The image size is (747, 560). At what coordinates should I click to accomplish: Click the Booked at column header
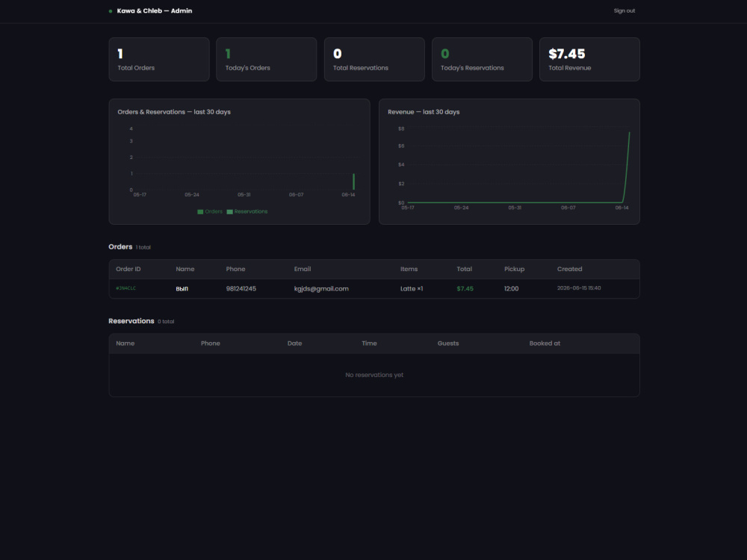tap(545, 343)
